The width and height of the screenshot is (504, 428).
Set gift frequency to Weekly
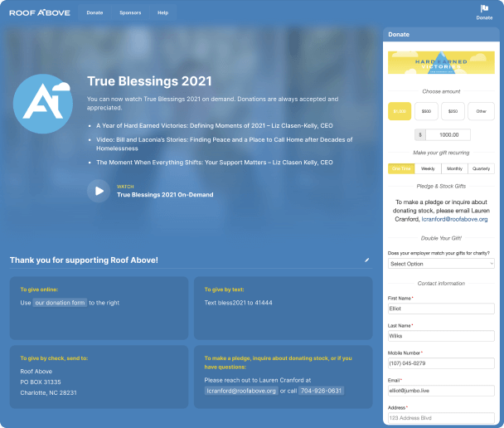428,168
